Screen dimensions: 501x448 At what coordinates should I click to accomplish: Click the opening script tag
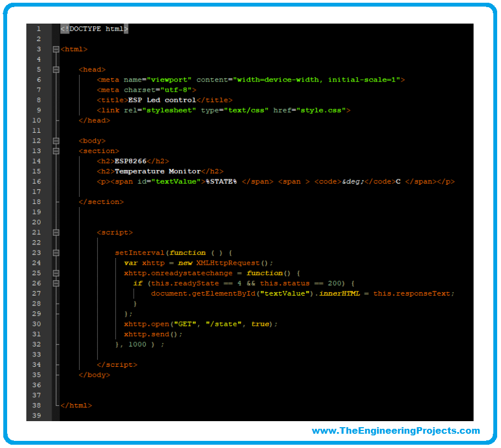115,232
